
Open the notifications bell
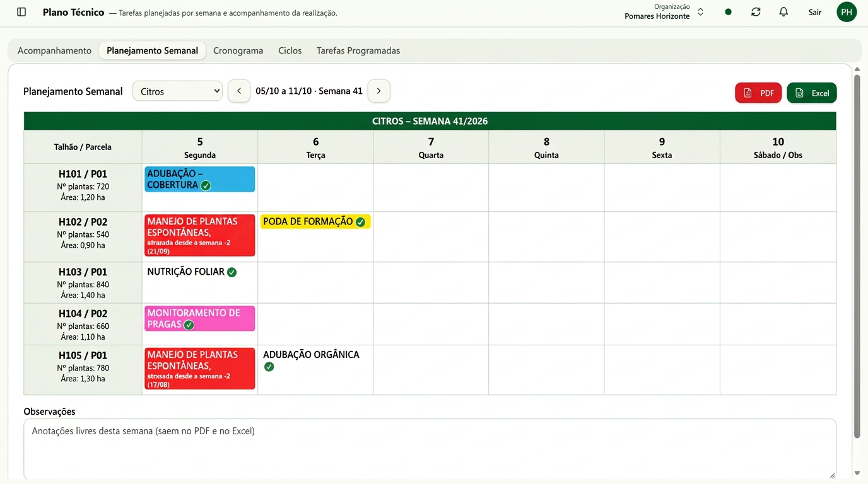coord(783,12)
